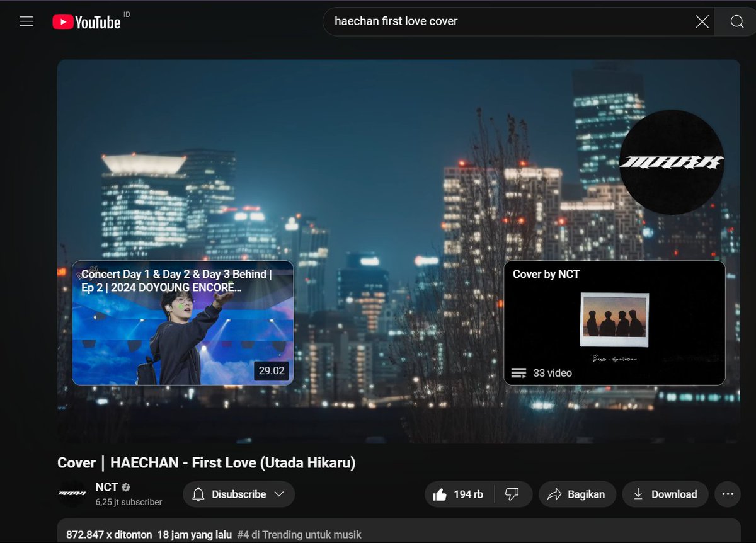Screen dimensions: 756x543
Task: Expand the Disubscribe dropdown chevron
Action: (279, 494)
